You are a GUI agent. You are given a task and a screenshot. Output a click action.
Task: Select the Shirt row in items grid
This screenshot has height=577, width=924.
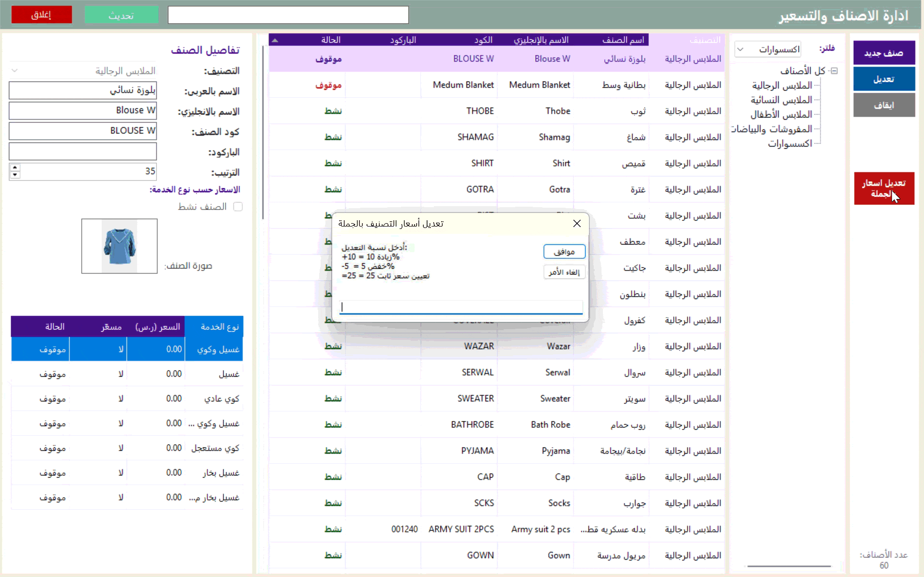pos(496,163)
